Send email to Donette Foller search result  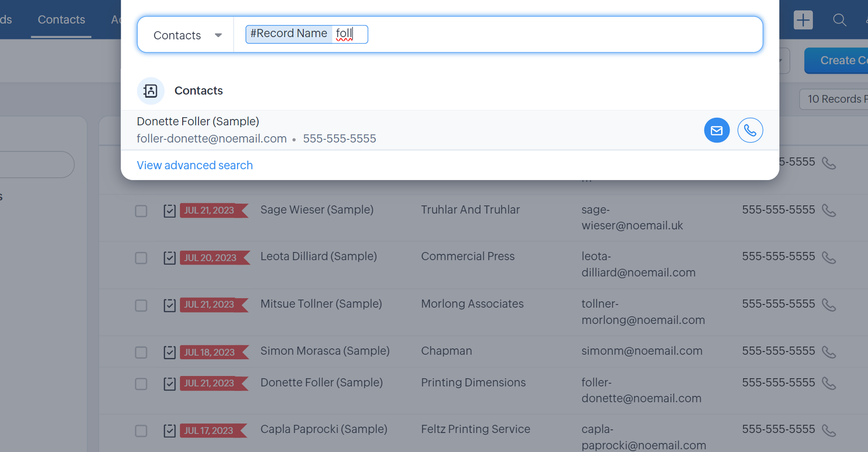[717, 130]
